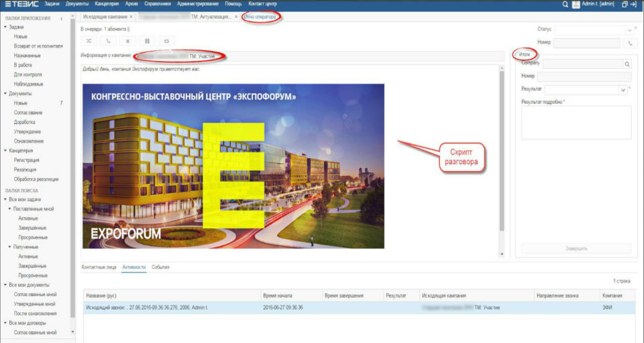Screen dimensions: 644x343
Task: Collapse the Все мои договоры folder
Action: click(5, 323)
